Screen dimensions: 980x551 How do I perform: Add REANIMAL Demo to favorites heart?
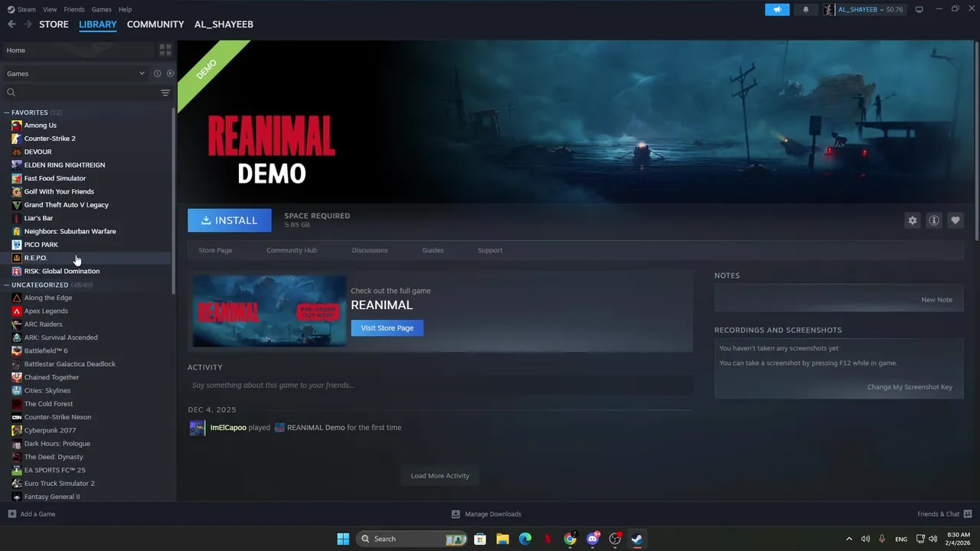955,220
